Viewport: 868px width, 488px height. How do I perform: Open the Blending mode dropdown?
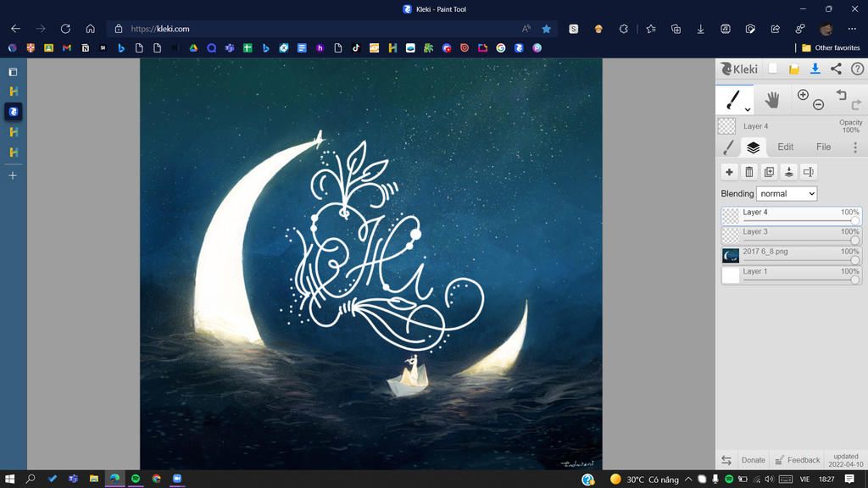click(x=786, y=194)
